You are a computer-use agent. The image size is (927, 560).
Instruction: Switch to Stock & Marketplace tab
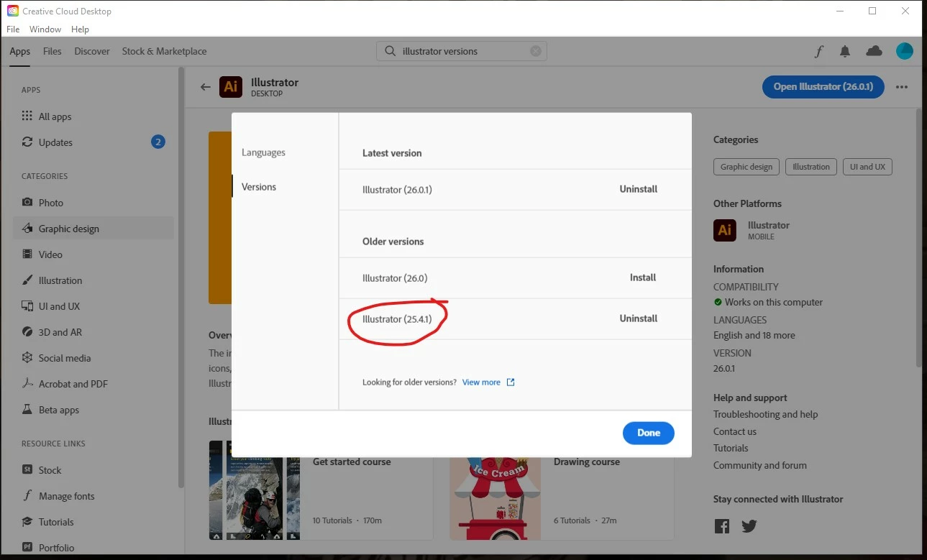click(x=164, y=51)
